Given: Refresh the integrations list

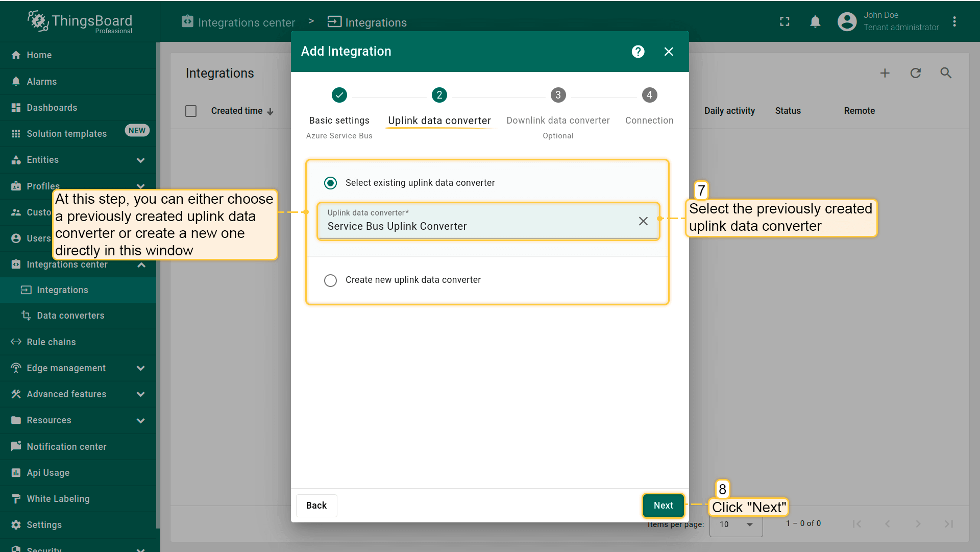Looking at the screenshot, I should [x=915, y=73].
